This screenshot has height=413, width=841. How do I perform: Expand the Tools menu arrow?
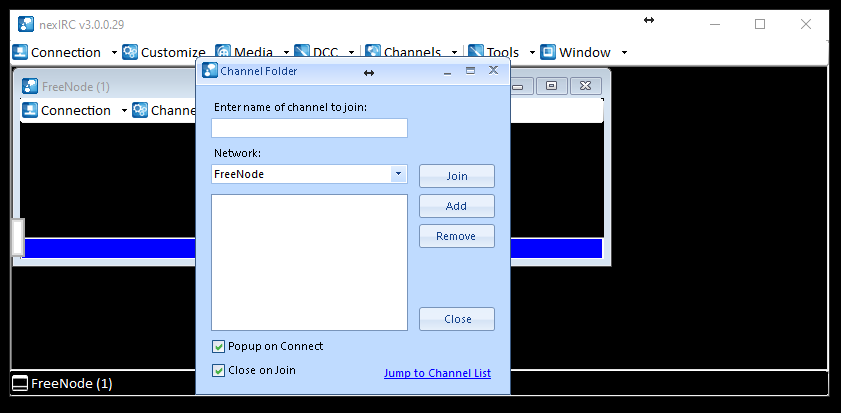[532, 53]
